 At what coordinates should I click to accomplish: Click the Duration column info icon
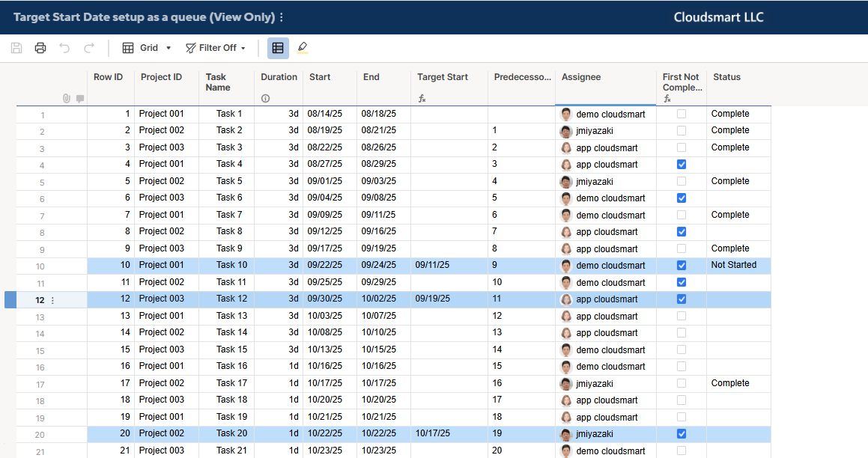tap(266, 99)
